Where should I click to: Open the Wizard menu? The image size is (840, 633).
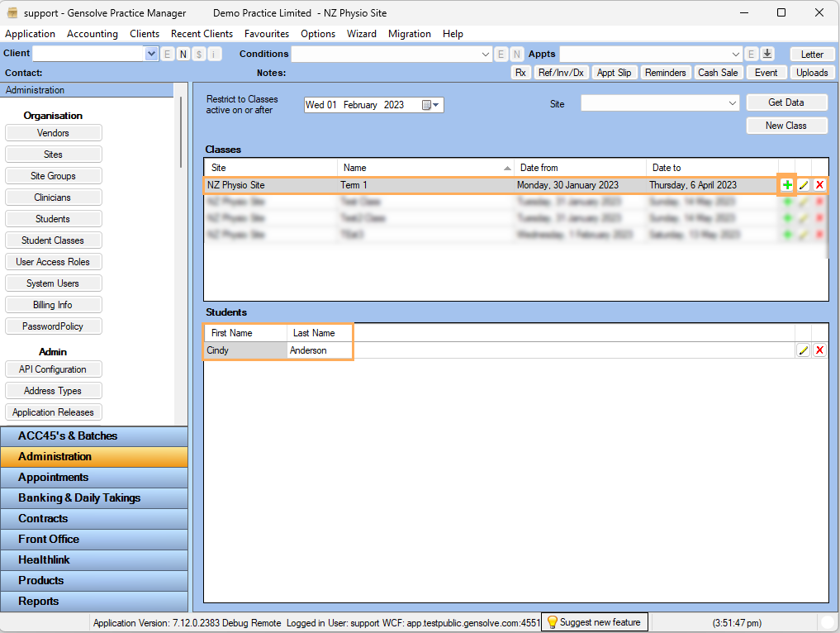click(361, 34)
